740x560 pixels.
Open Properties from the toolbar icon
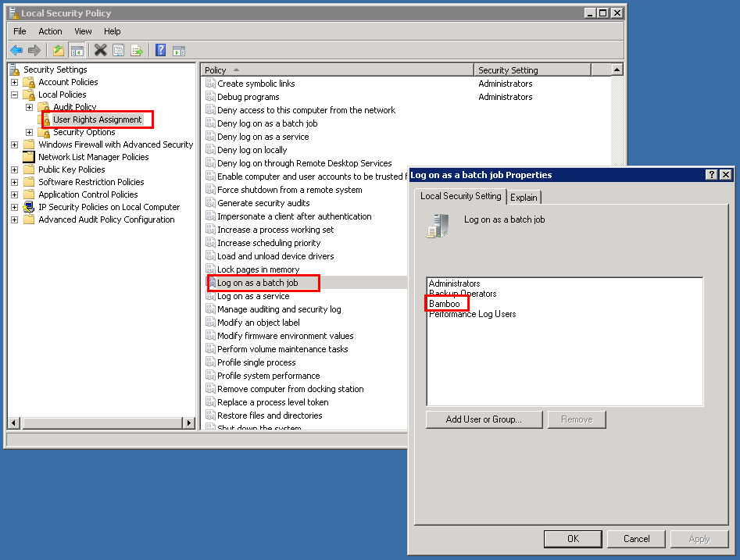(118, 50)
